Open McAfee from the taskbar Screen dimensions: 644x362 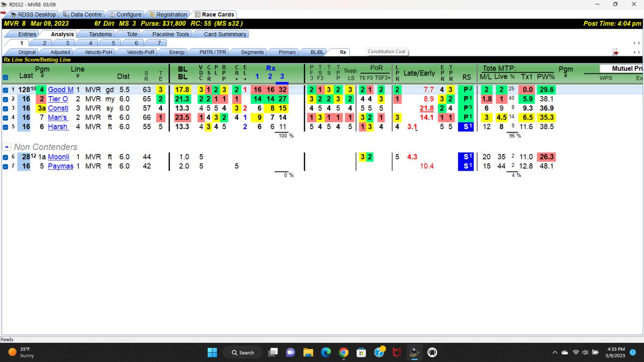coord(397,353)
